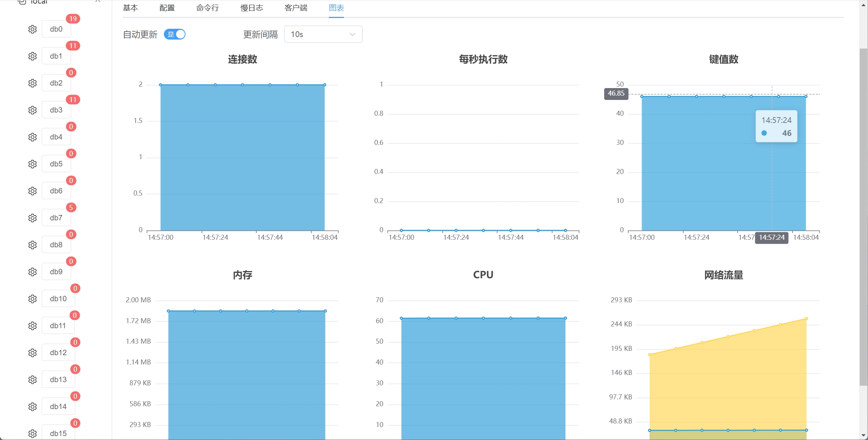Turn off the 自动更新 switch
Viewport: 868px width, 440px height.
click(175, 34)
